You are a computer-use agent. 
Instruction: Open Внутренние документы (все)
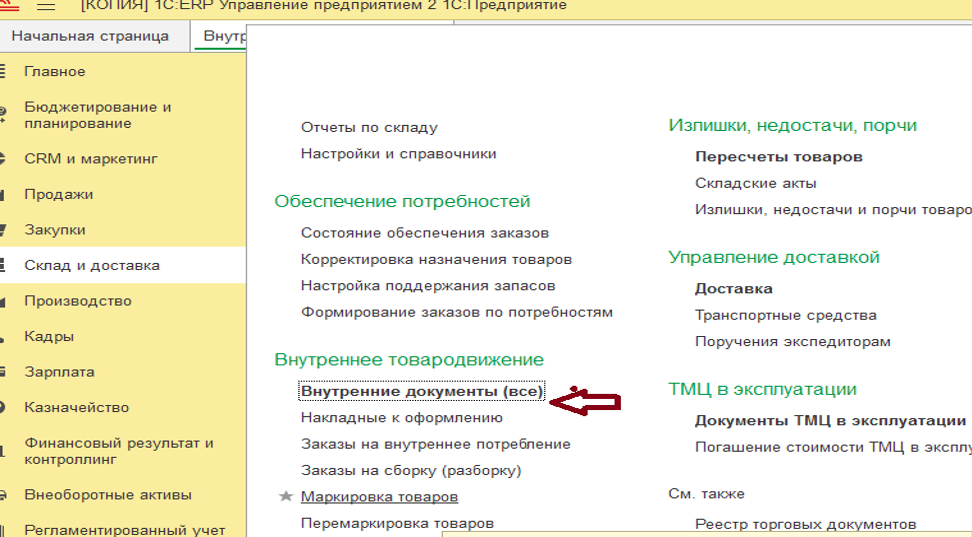[422, 391]
